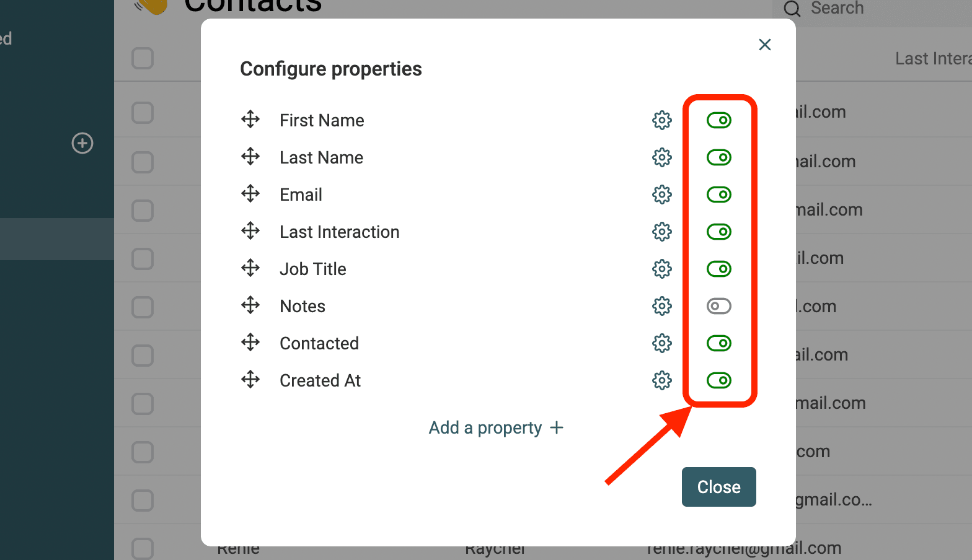Disable the Email visibility toggle
The image size is (972, 560).
[x=718, y=195]
